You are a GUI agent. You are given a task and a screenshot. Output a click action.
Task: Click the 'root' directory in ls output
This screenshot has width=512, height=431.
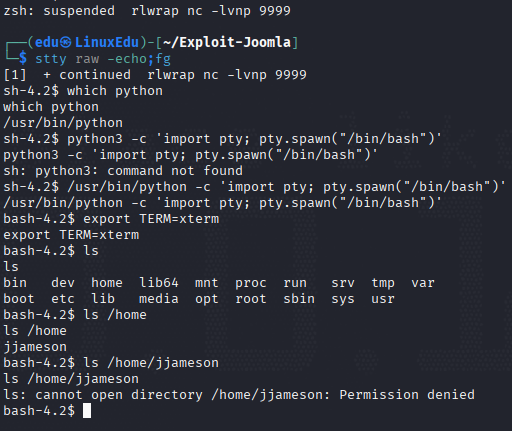(251, 299)
